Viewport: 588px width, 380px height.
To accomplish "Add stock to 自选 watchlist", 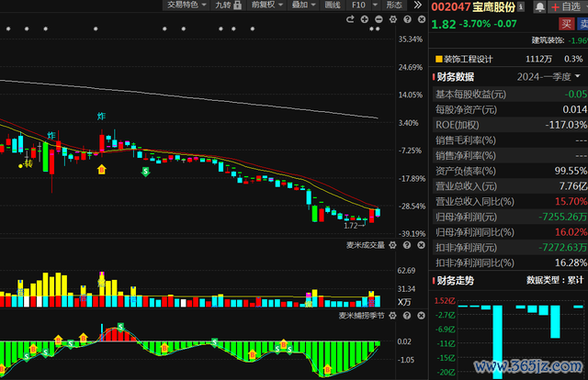I will [x=568, y=6].
